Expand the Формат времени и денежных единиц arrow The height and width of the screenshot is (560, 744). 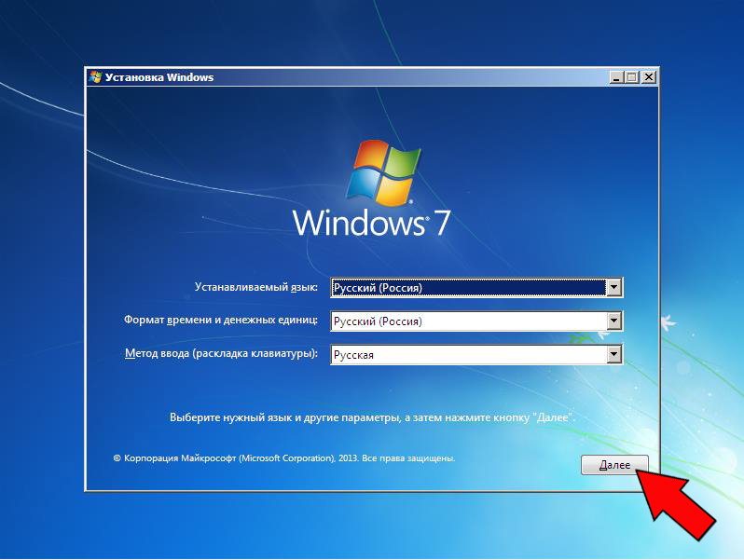(x=613, y=321)
